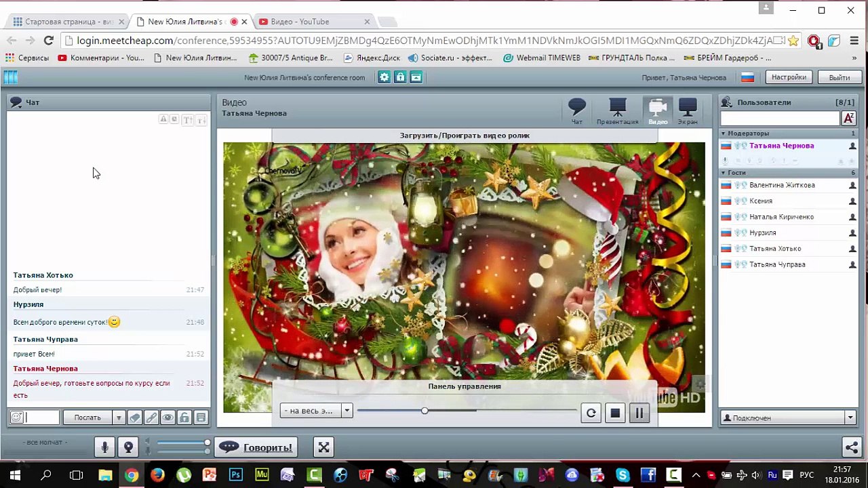Click the share icon at bottom right
This screenshot has width=868, height=488.
(851, 447)
